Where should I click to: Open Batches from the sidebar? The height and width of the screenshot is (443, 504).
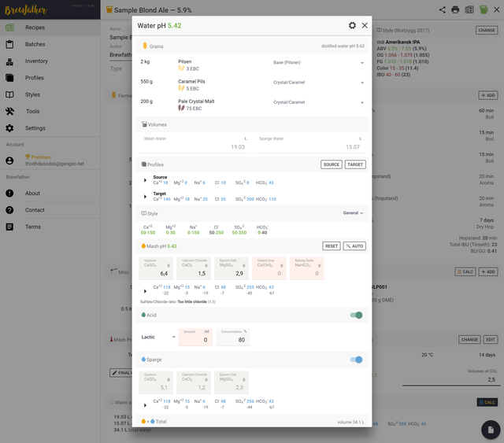[x=35, y=44]
